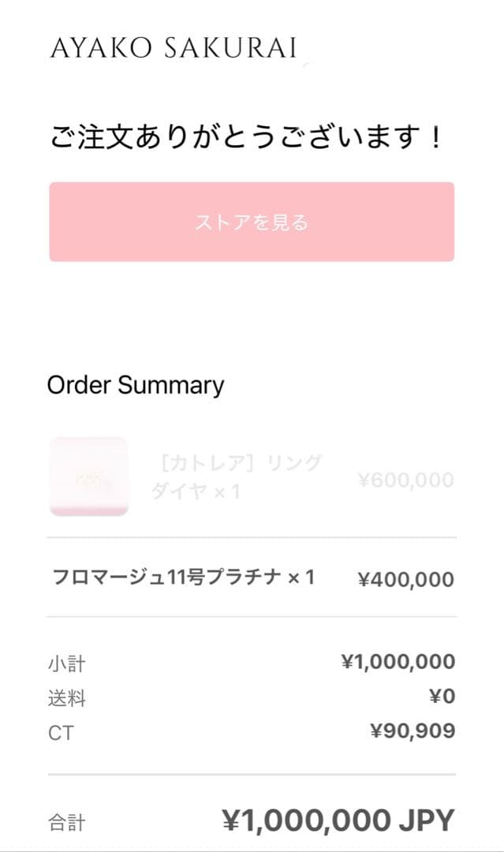This screenshot has height=852, width=504.
Task: Click the [カトレア] リング product name
Action: click(237, 462)
